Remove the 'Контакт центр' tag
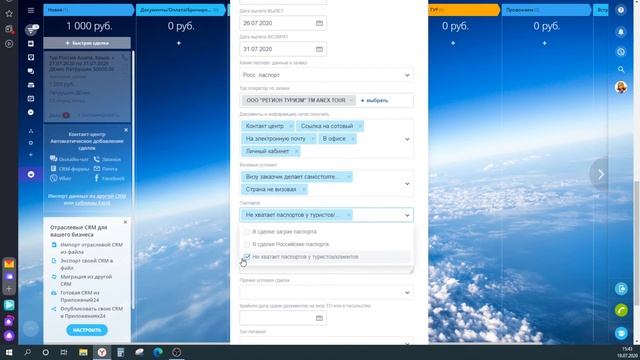The width and height of the screenshot is (640, 360). tap(290, 126)
